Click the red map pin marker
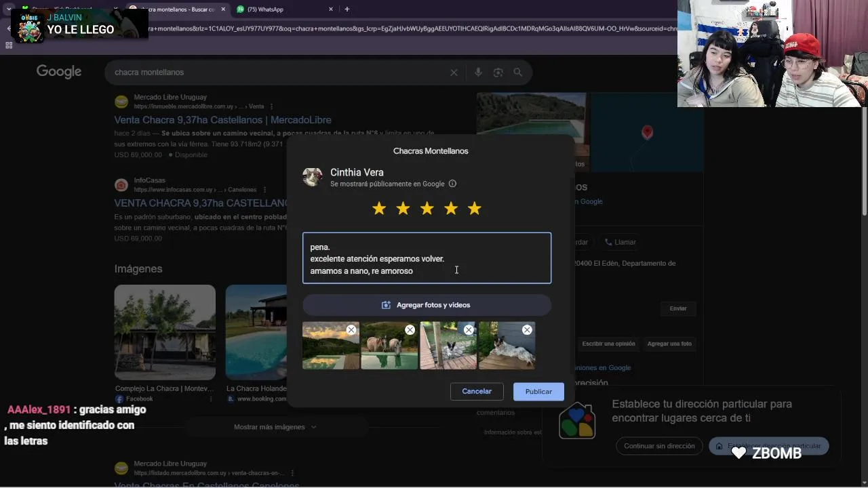This screenshot has height=488, width=868. [647, 132]
